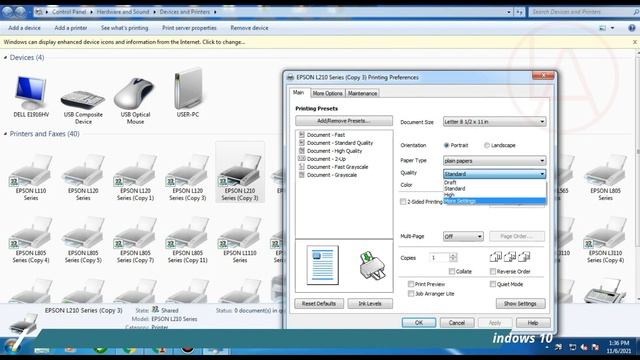Choose Draft in Quality list
Viewport: 640px width, 360px height.
click(x=494, y=182)
